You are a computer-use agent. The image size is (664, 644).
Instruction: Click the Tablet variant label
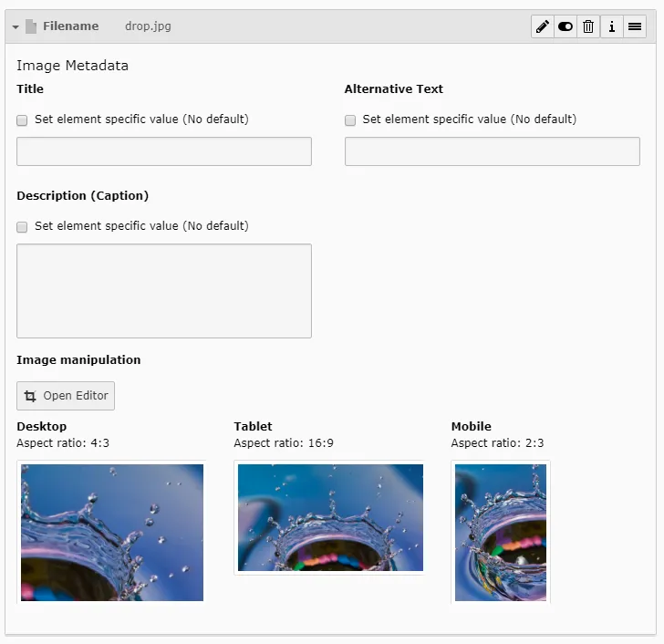click(x=254, y=426)
